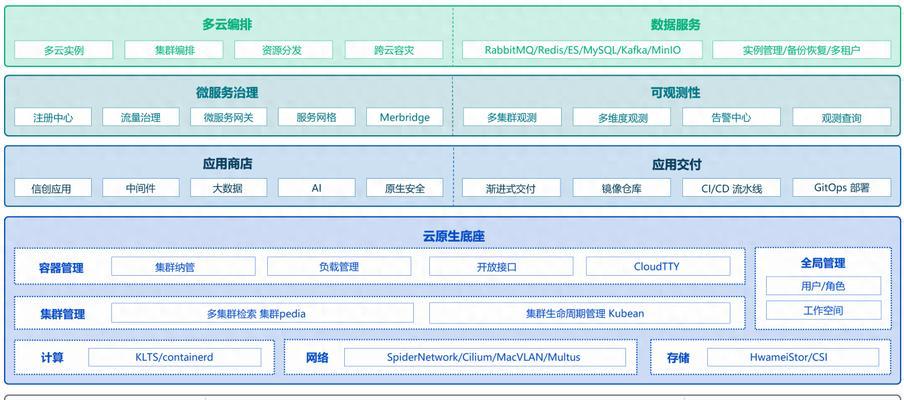Click the 服务网格 box
The height and width of the screenshot is (400, 904).
click(x=317, y=118)
